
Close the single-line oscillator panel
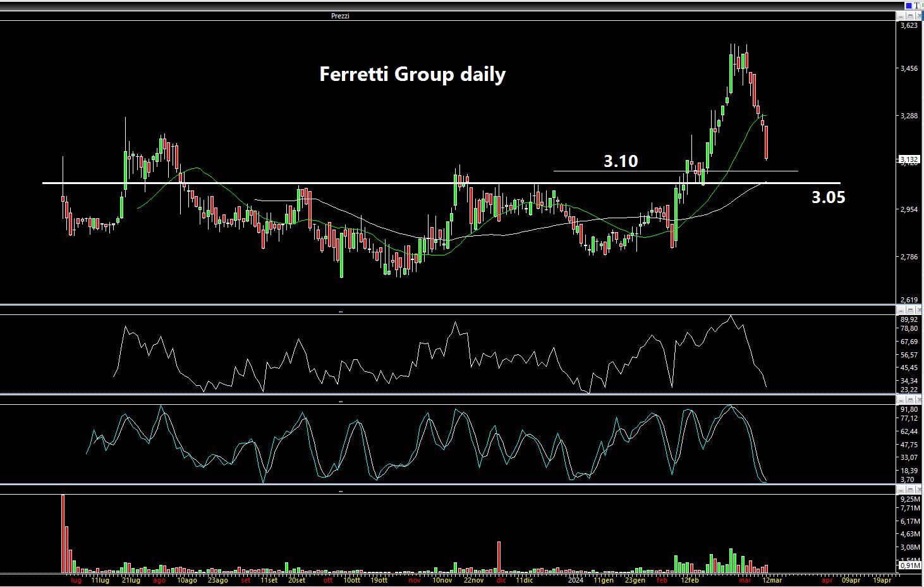918,310
